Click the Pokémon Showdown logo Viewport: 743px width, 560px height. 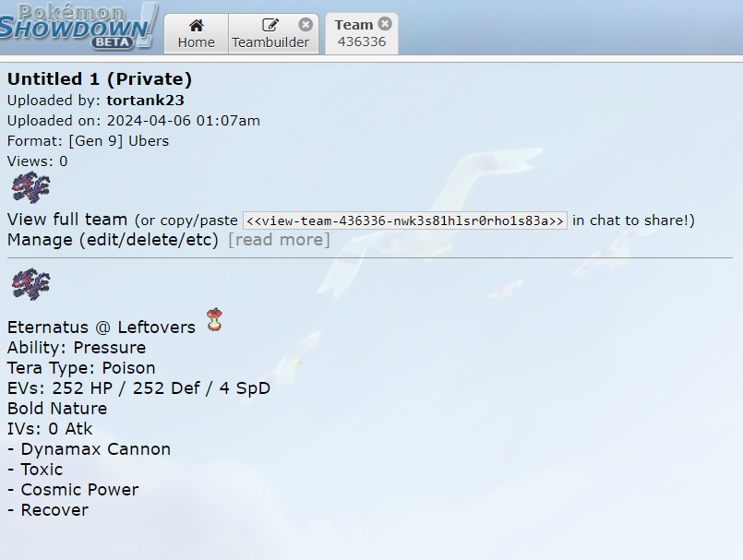[x=78, y=26]
